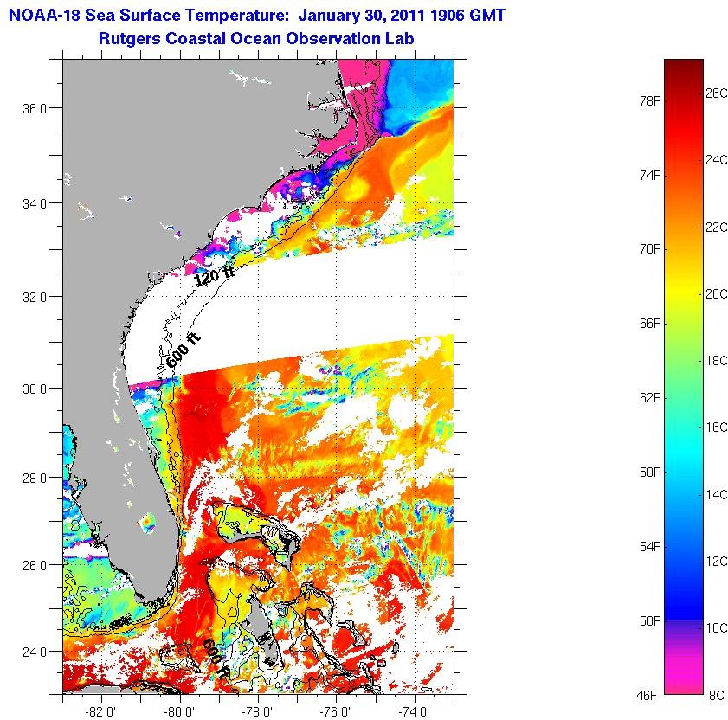
Task: Click the NOAA-18 Sea Surface Temperature title
Action: 257,16
